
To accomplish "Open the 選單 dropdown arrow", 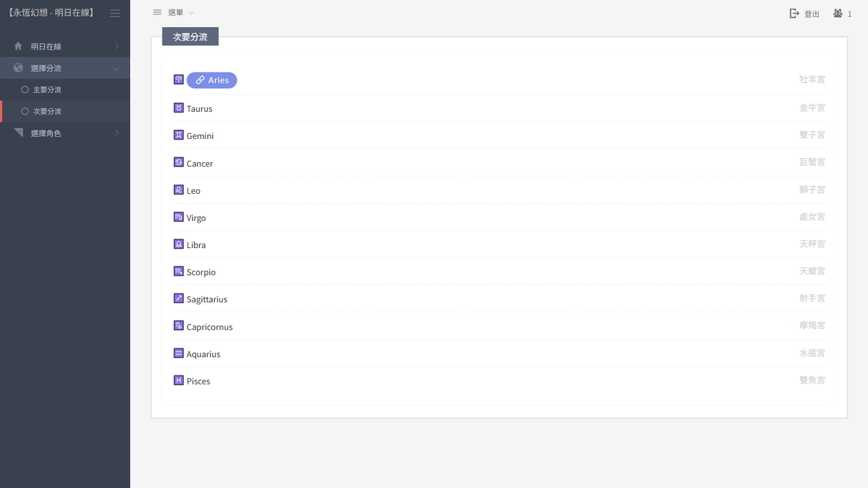I will point(191,13).
